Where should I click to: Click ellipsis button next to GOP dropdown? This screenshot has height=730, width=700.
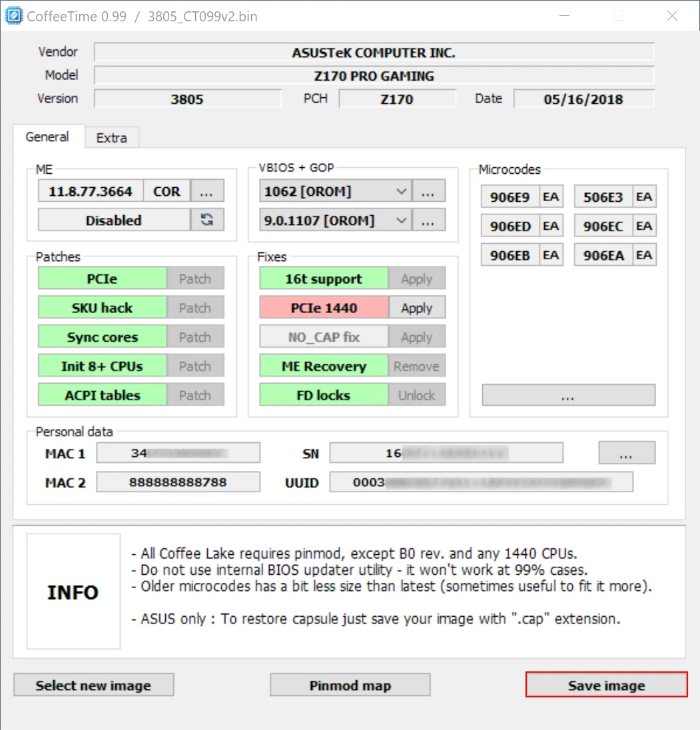[x=429, y=220]
